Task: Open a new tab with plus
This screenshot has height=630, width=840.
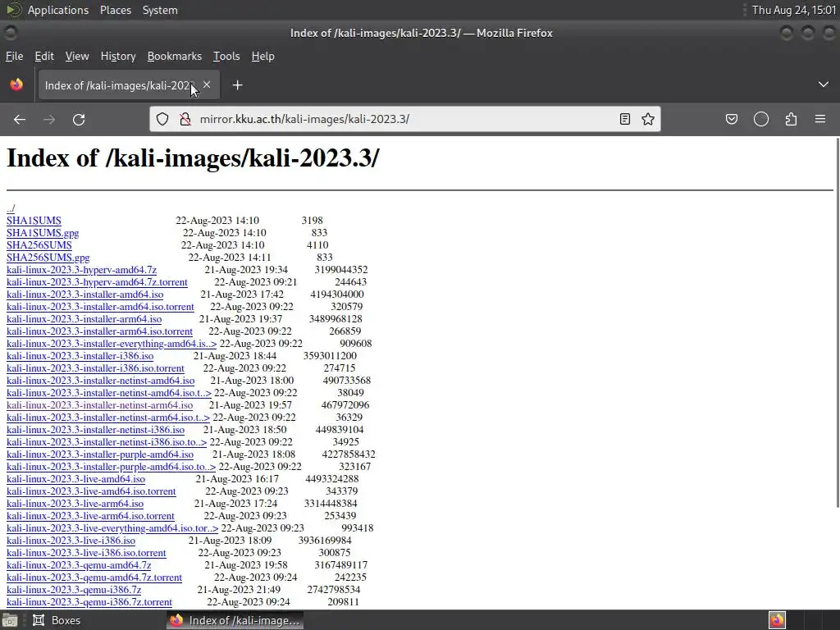Action: [x=237, y=85]
